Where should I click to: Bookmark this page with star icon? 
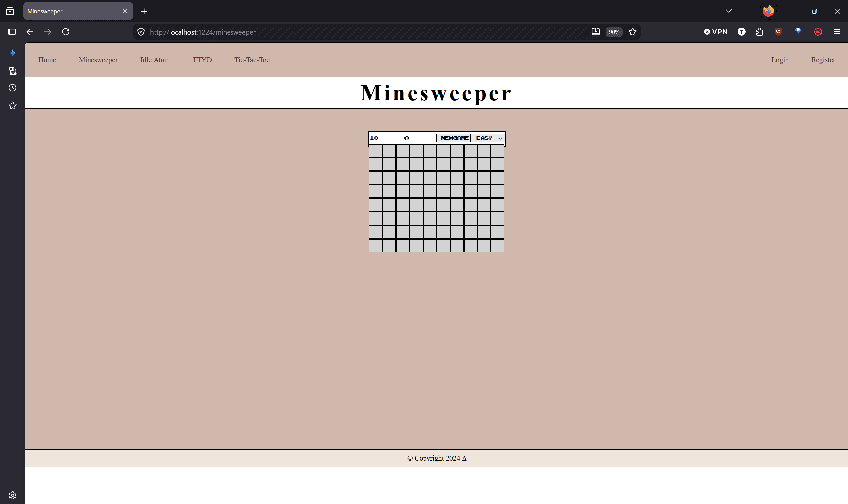coord(632,32)
